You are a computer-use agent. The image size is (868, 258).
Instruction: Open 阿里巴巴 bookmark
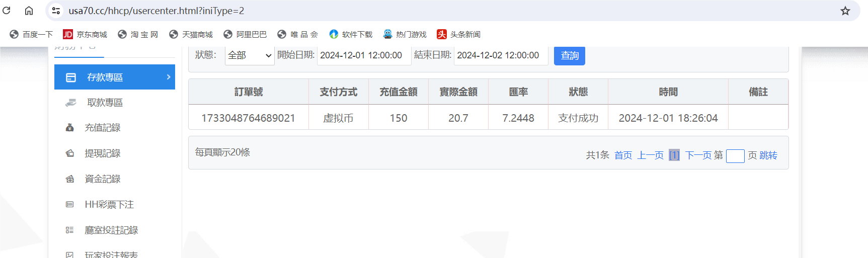245,34
